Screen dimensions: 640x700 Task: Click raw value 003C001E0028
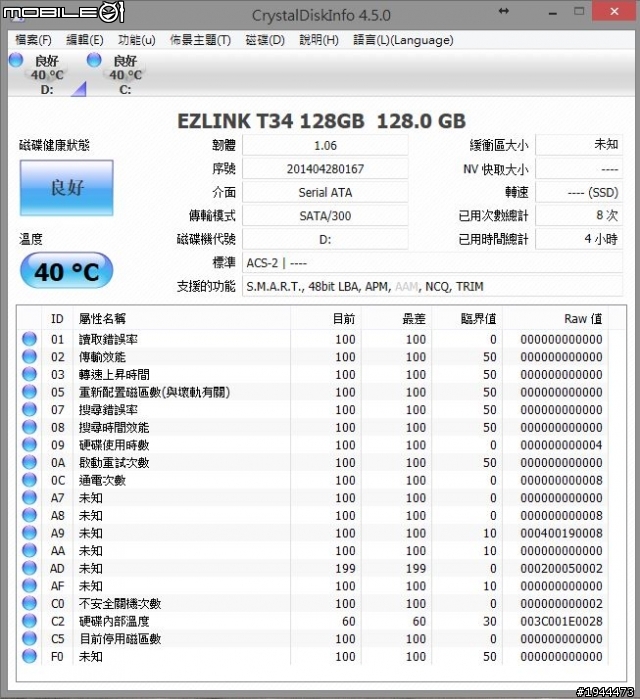561,621
